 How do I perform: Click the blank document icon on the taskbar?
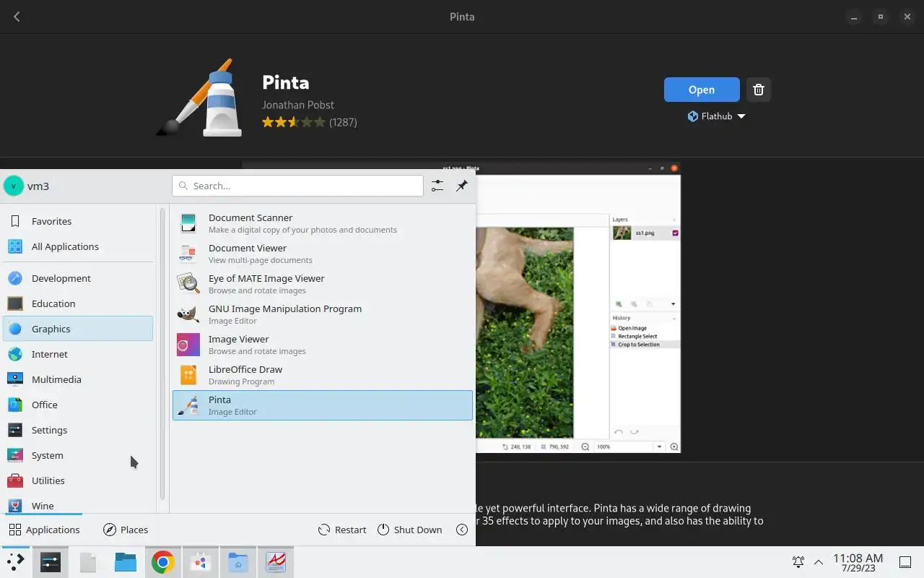(x=88, y=562)
